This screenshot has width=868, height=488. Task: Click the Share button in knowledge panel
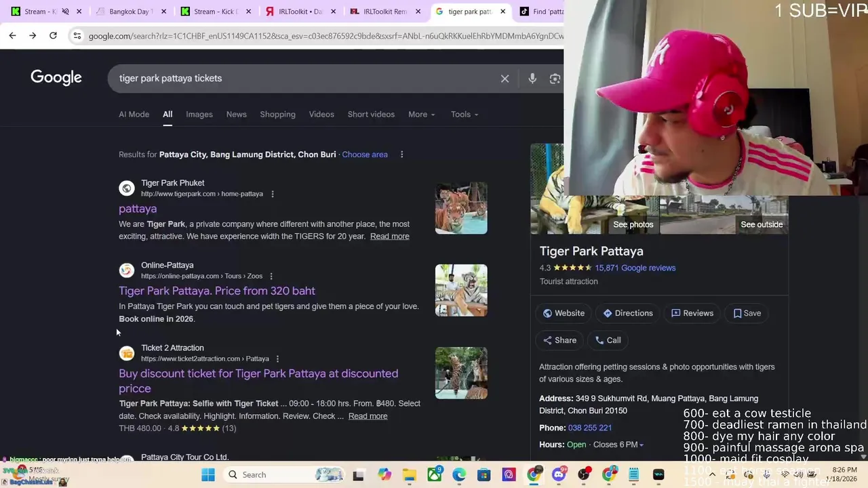coord(560,340)
